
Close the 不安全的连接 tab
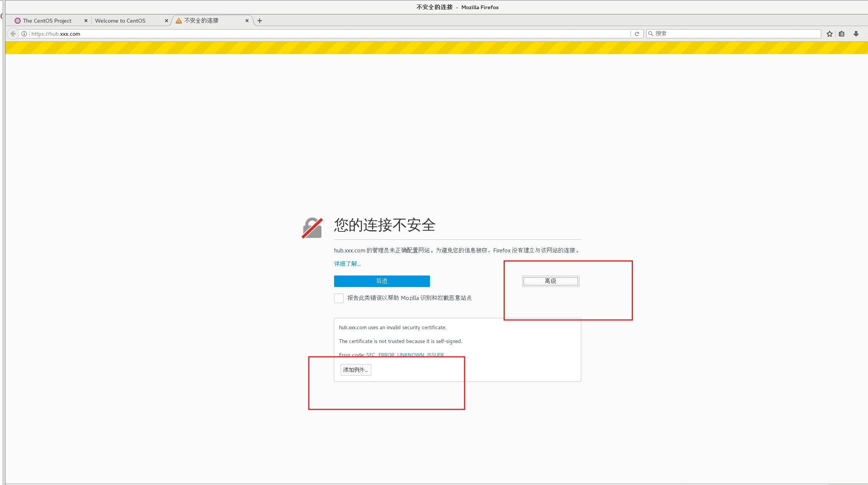click(247, 21)
